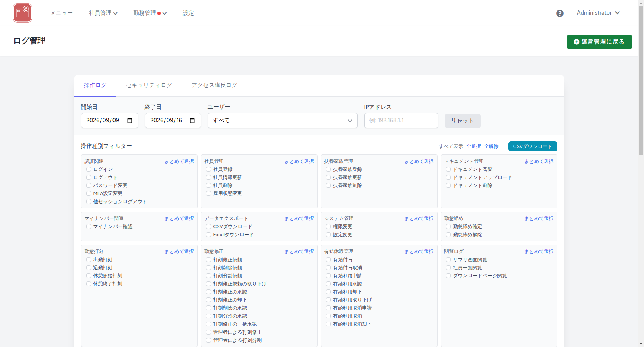Screen dimensions: 644x347
Task: Check the ログイン checkbox
Action: tap(89, 169)
